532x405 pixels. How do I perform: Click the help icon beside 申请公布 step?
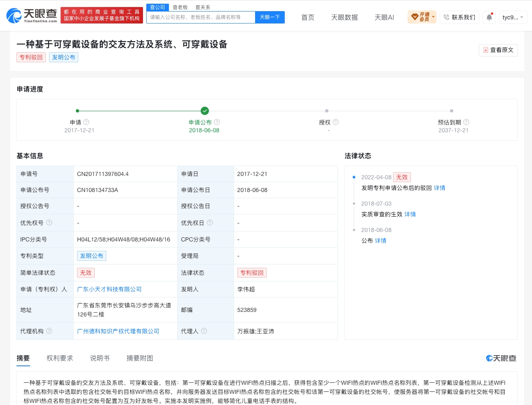pyautogui.click(x=217, y=122)
